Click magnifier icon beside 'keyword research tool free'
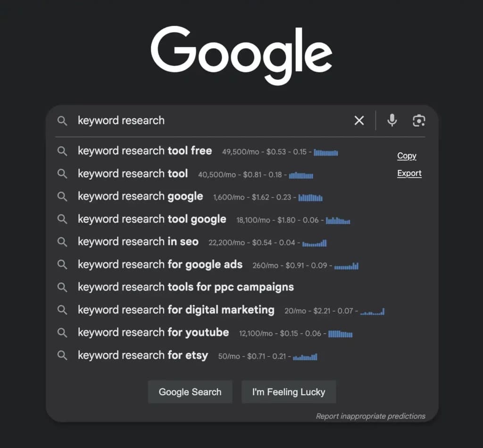483x448 pixels. click(62, 151)
